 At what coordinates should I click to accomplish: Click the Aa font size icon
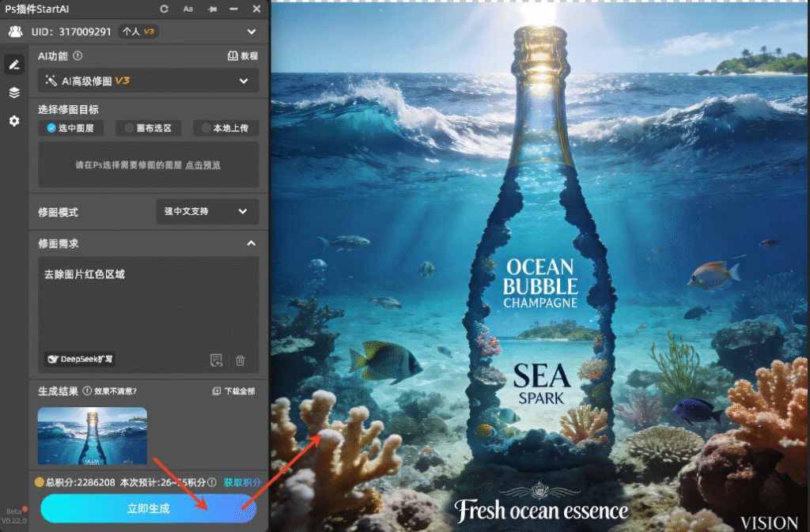(187, 9)
